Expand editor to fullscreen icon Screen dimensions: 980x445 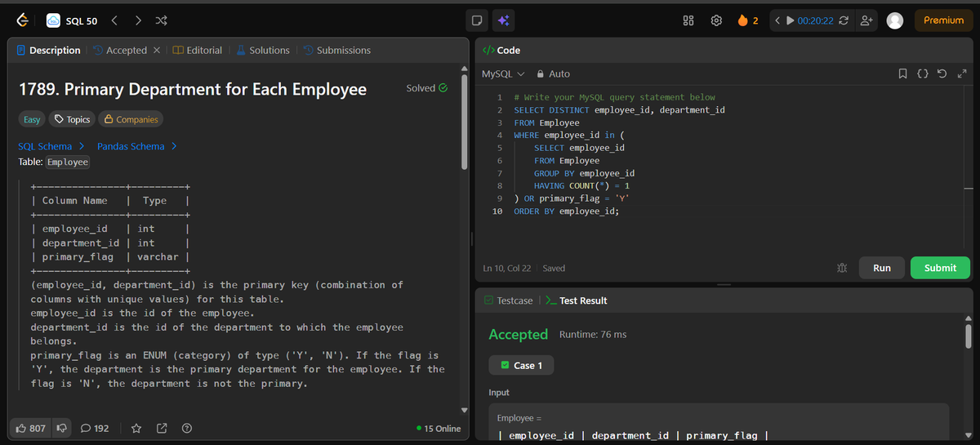[x=961, y=74]
